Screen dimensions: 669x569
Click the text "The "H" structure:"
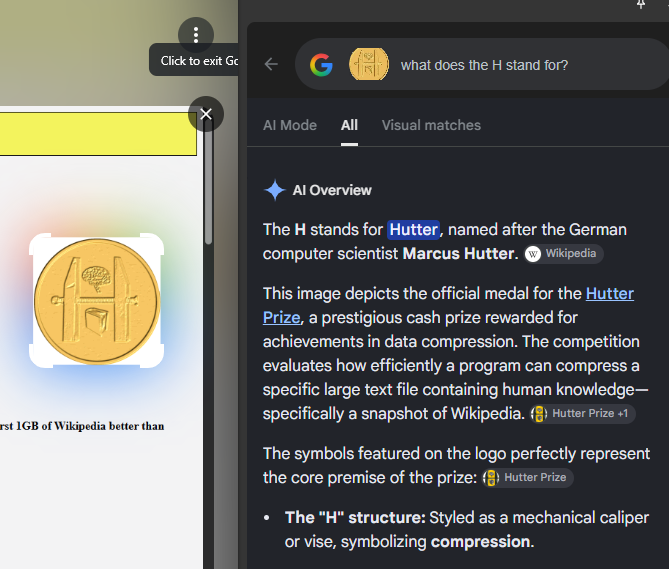click(x=355, y=518)
